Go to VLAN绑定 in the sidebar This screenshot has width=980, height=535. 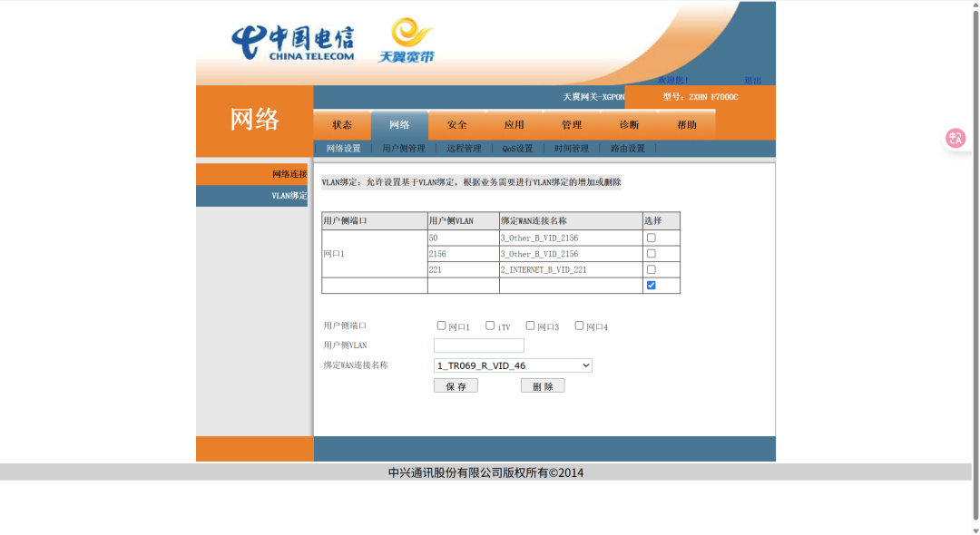click(252, 196)
